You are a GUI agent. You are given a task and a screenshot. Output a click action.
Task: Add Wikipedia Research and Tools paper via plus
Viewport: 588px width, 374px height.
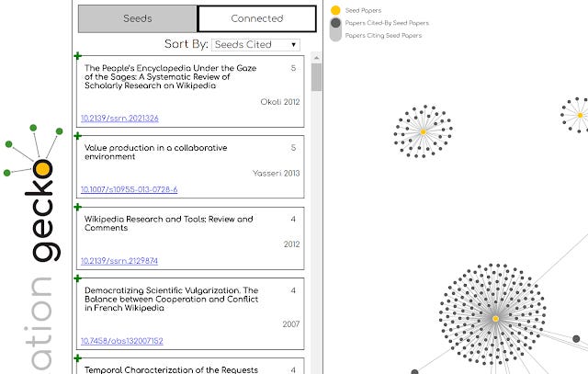pyautogui.click(x=77, y=207)
